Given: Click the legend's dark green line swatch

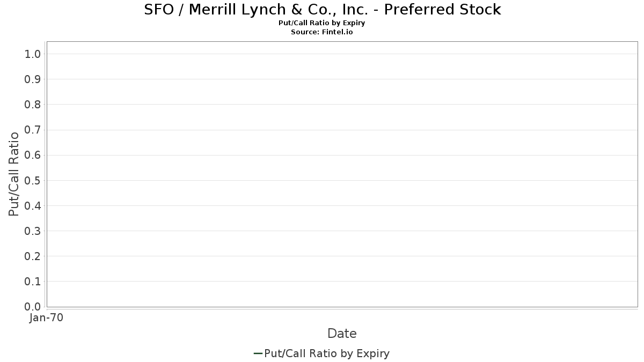Looking at the screenshot, I should [258, 353].
